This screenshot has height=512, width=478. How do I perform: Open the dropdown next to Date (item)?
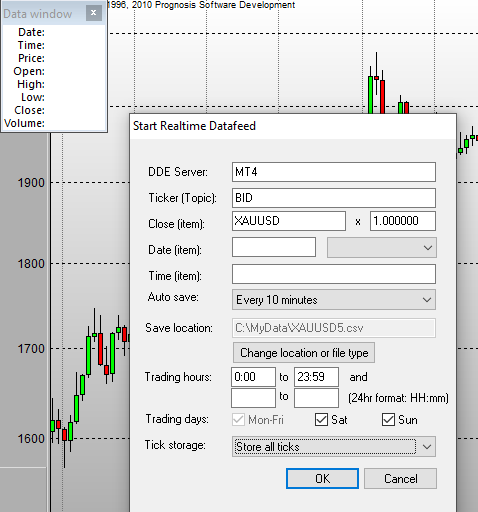pos(382,247)
